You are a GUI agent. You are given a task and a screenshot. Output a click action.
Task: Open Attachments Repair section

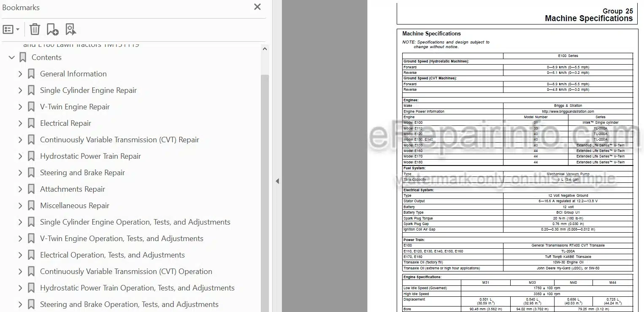pyautogui.click(x=73, y=189)
